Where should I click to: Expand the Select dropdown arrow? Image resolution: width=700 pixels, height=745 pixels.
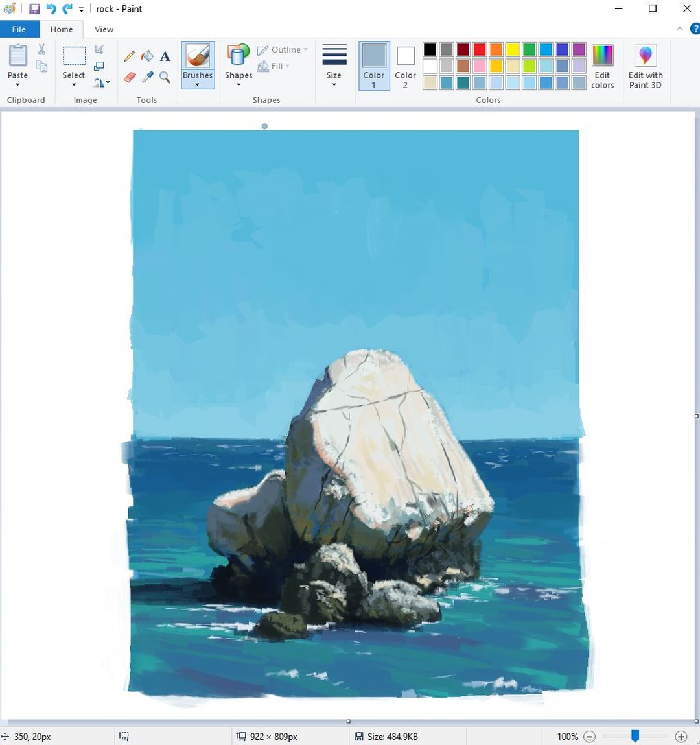click(74, 85)
